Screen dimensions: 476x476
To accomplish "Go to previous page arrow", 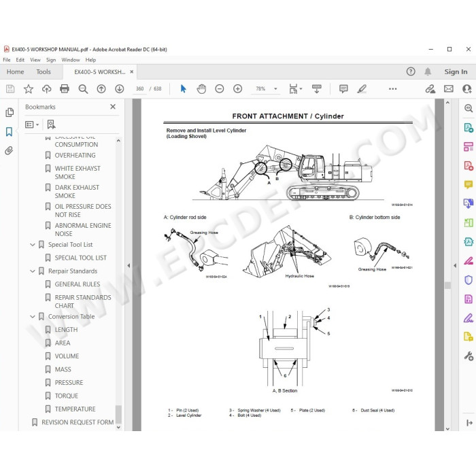I will coord(101,88).
